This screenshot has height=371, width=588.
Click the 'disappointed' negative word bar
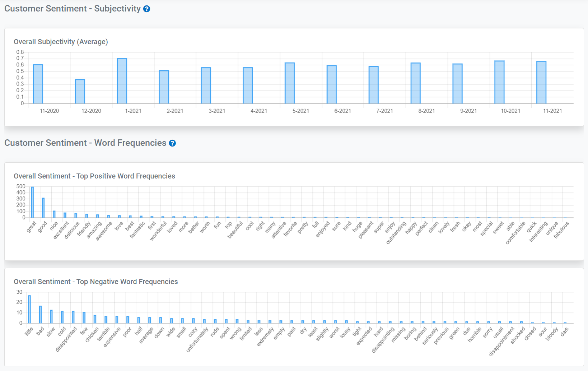[x=73, y=317]
